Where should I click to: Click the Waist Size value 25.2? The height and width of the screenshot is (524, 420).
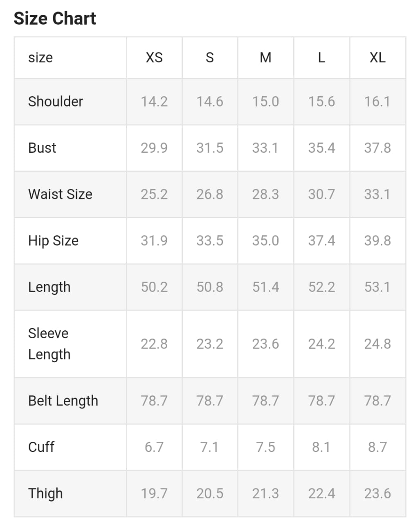coord(154,194)
